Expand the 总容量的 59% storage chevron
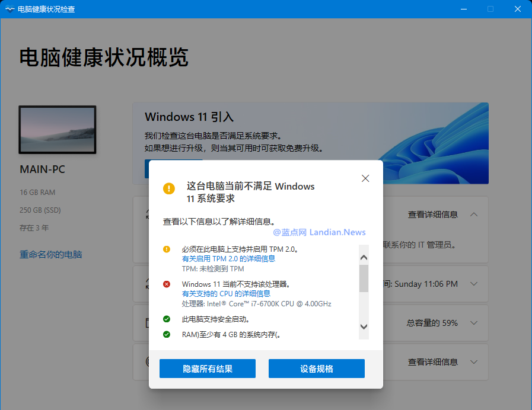Screen dimensions: 532x410 (474, 323)
